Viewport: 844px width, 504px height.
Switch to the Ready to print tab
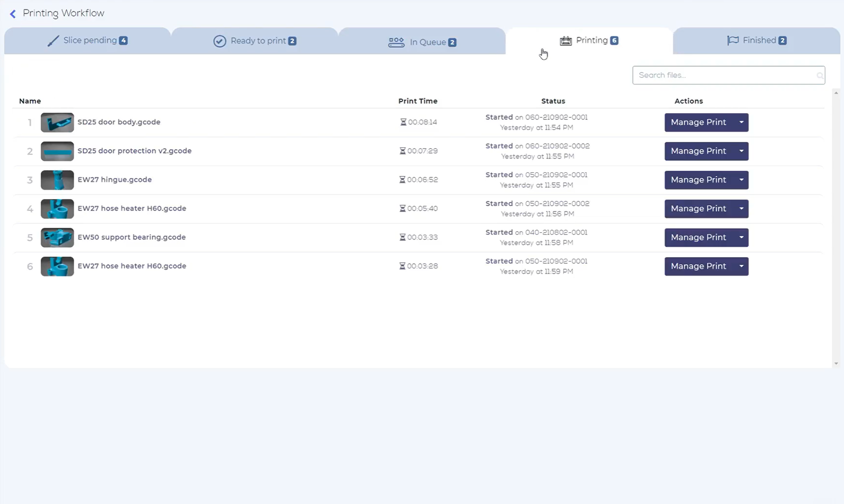[x=255, y=41]
